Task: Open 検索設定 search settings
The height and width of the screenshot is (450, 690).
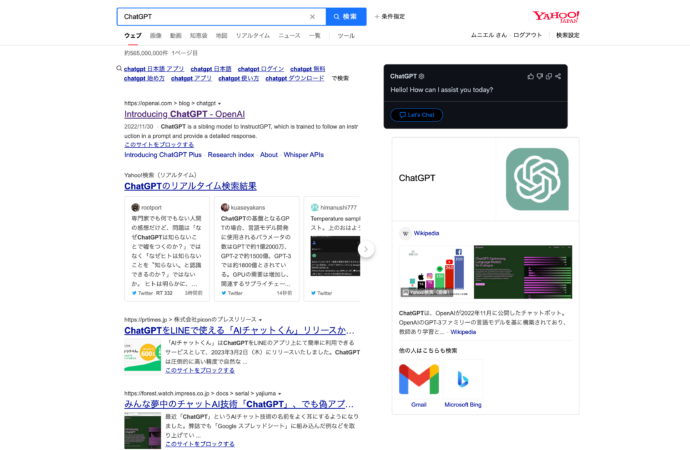Action: pyautogui.click(x=568, y=35)
